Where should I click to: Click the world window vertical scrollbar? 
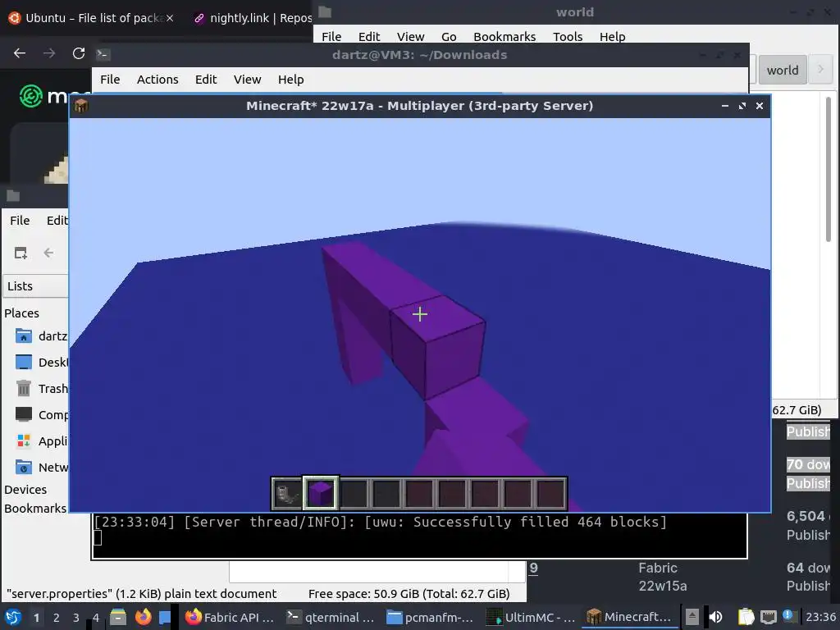tap(829, 169)
